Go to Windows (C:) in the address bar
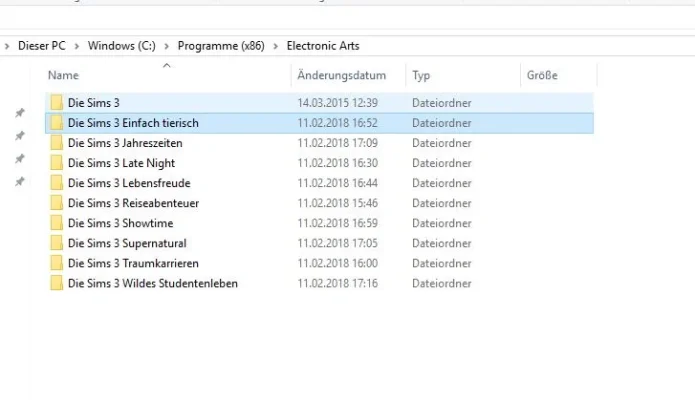 122,46
